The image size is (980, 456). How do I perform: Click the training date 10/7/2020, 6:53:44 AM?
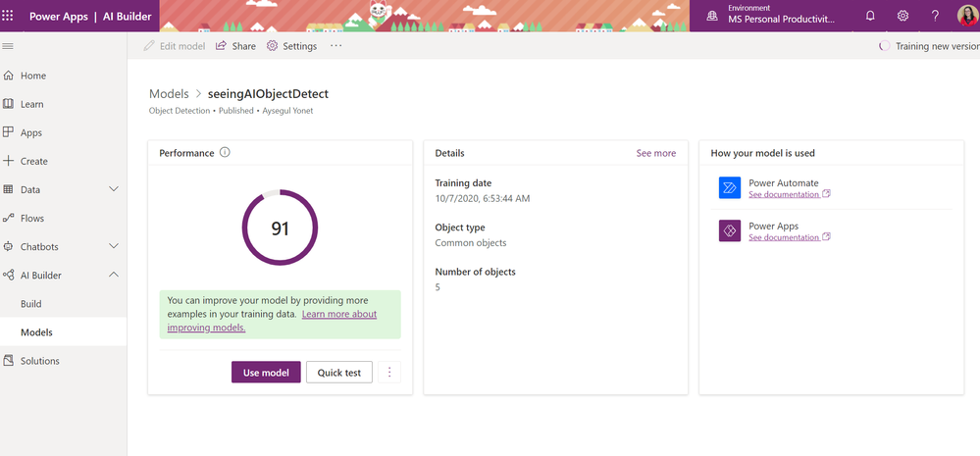click(x=483, y=199)
